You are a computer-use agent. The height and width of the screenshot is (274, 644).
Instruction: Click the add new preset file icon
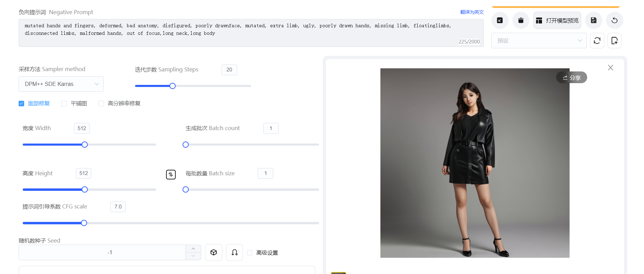click(614, 41)
